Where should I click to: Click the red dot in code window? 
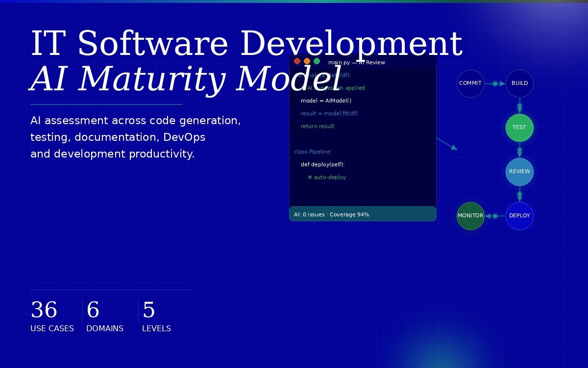[297, 61]
